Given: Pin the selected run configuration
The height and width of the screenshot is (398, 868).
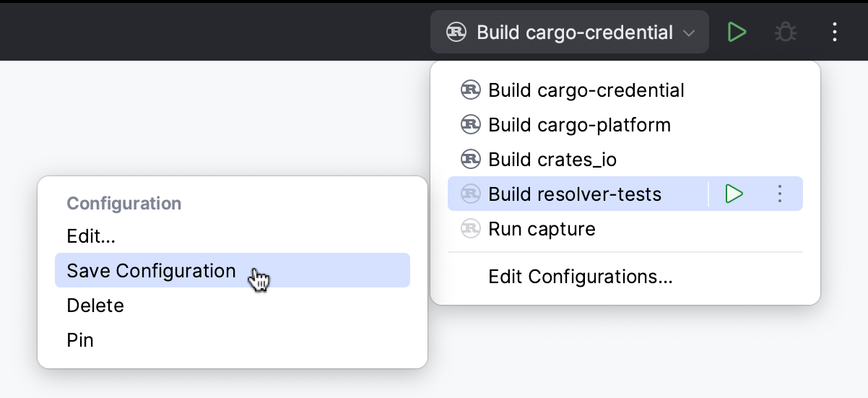Looking at the screenshot, I should pyautogui.click(x=80, y=340).
